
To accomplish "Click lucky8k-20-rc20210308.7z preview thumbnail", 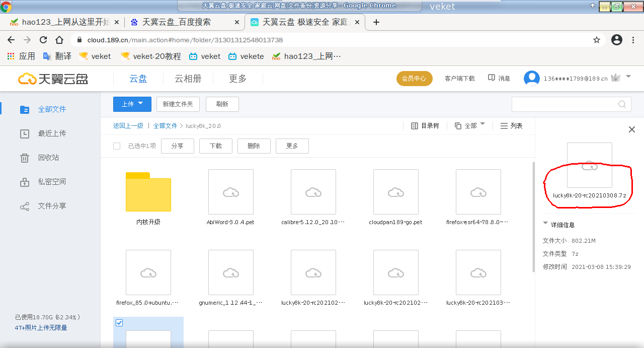I will tap(589, 165).
